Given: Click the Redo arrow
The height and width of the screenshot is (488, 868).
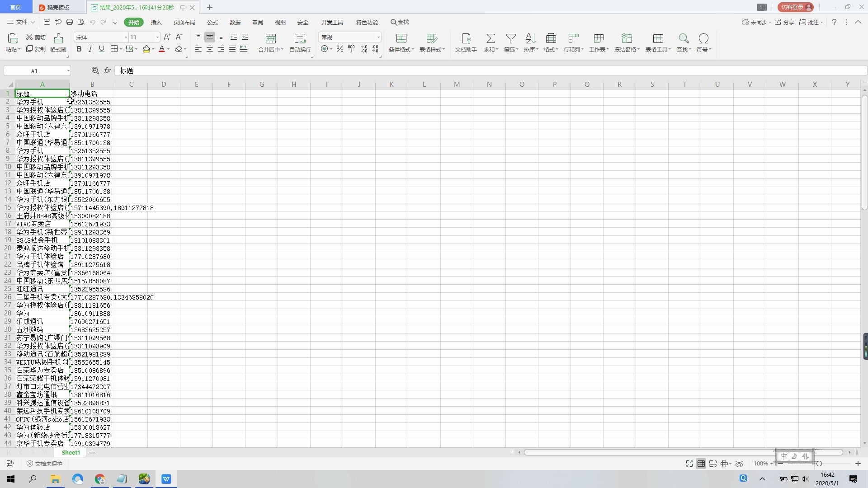Looking at the screenshot, I should coord(104,22).
